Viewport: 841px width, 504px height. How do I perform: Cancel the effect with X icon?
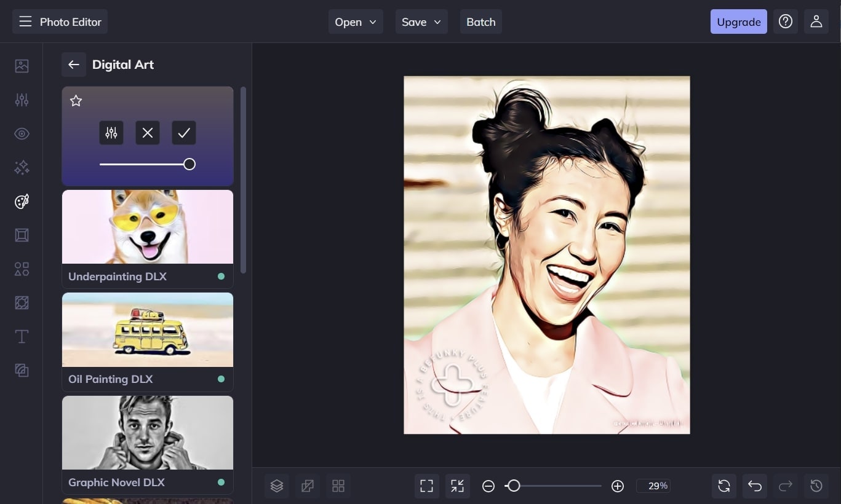pyautogui.click(x=148, y=133)
